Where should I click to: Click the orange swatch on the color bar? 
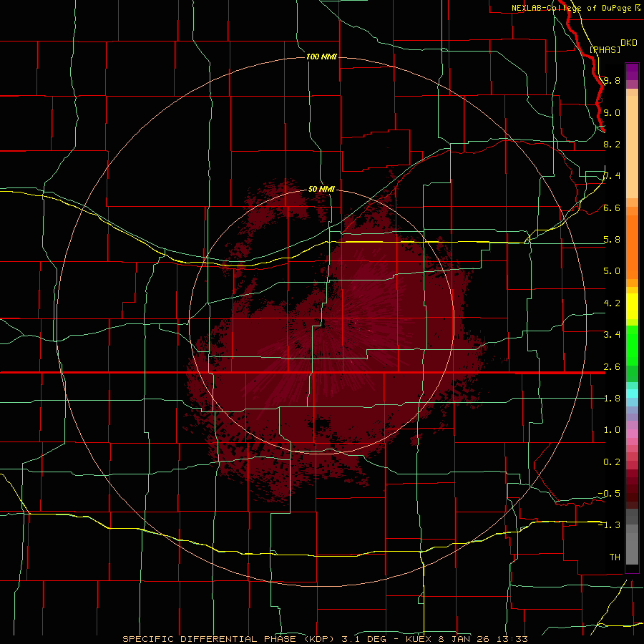pos(632,246)
